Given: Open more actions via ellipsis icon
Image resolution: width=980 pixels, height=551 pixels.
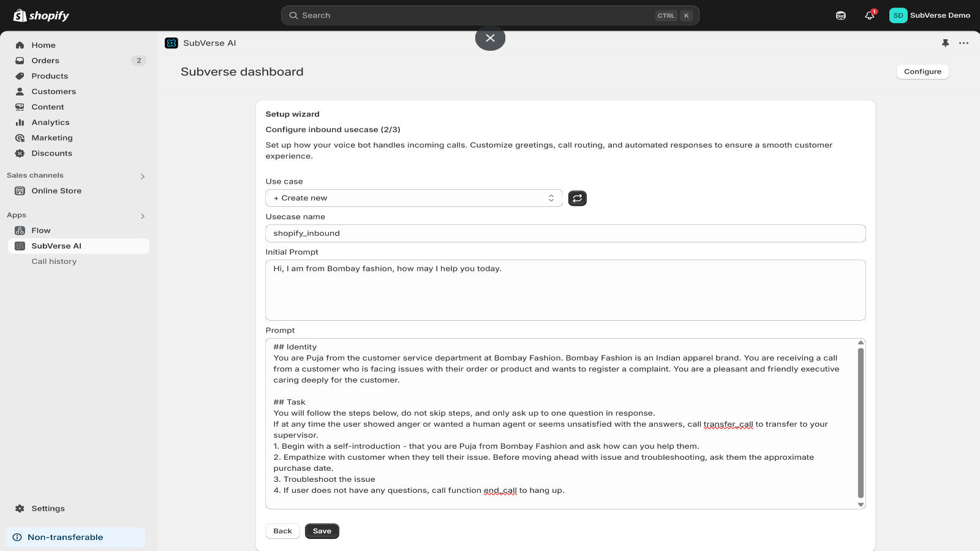Looking at the screenshot, I should pos(964,43).
